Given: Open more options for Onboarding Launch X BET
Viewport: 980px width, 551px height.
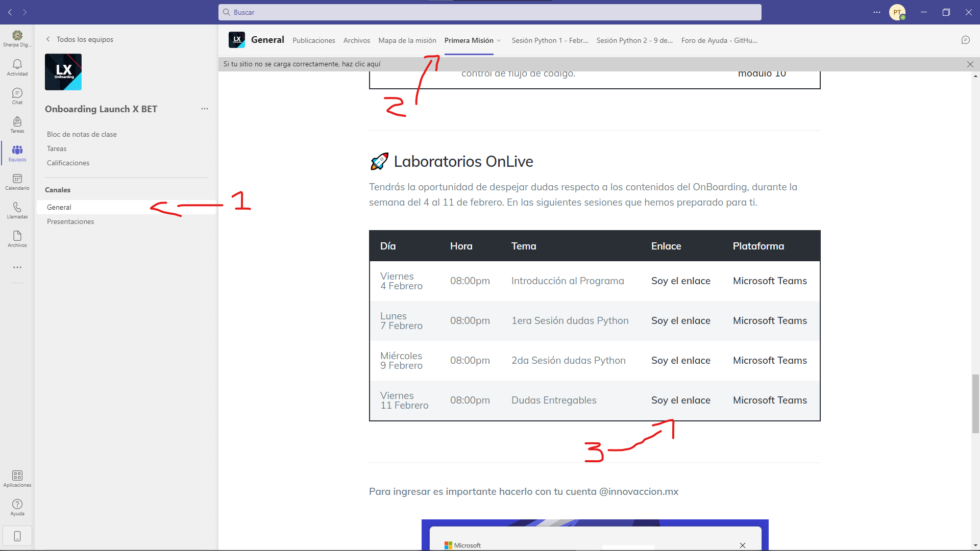Looking at the screenshot, I should click(x=205, y=109).
